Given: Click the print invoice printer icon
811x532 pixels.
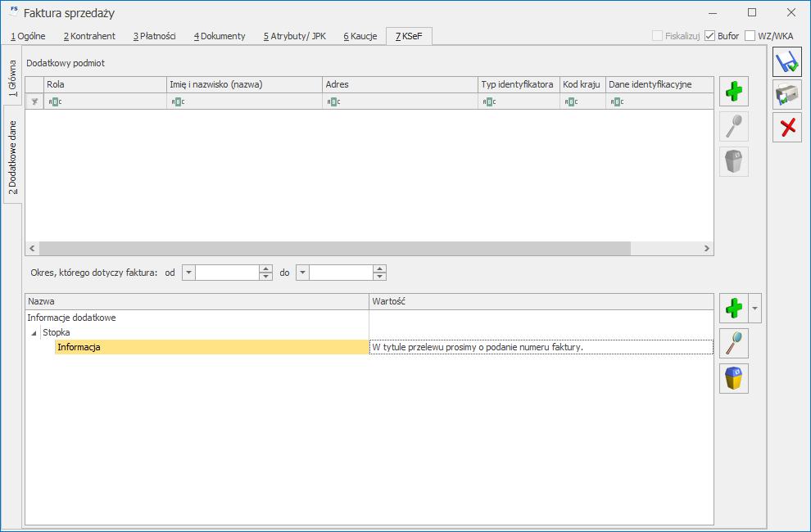Looking at the screenshot, I should coord(787,95).
